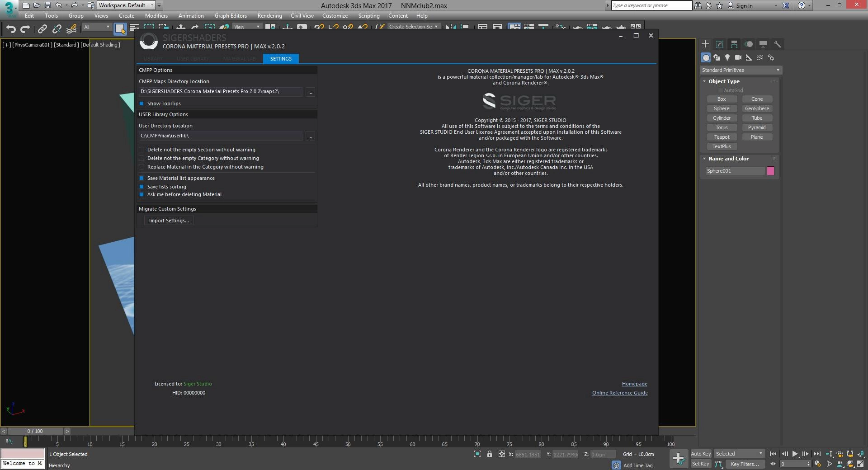Screen dimensions: 868x470
Task: Click the Open File folder icon
Action: point(37,5)
